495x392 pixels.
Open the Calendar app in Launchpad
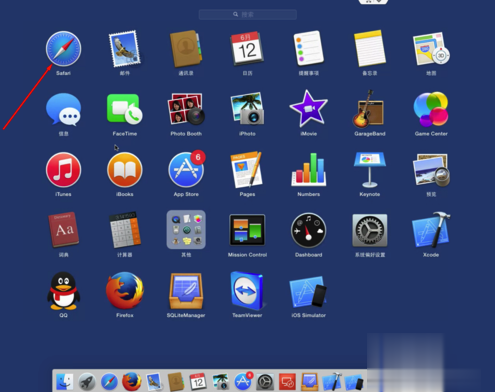click(x=247, y=49)
